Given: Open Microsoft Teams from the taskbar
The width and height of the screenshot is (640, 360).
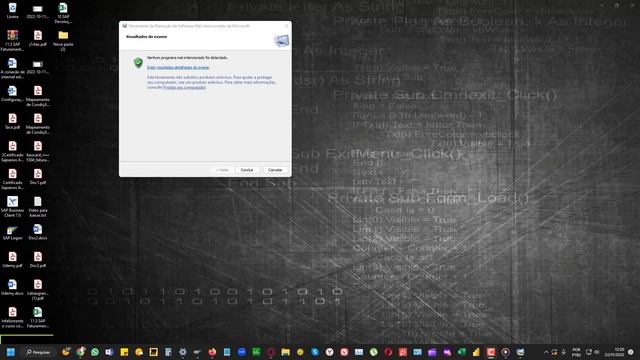Looking at the screenshot, I should pos(109,352).
